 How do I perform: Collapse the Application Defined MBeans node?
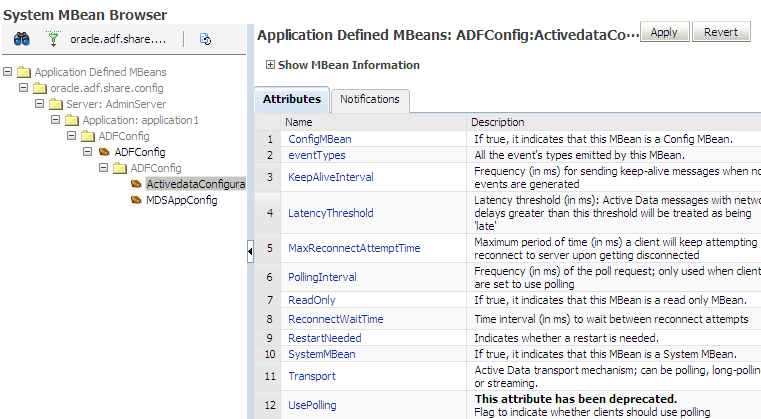(7, 72)
